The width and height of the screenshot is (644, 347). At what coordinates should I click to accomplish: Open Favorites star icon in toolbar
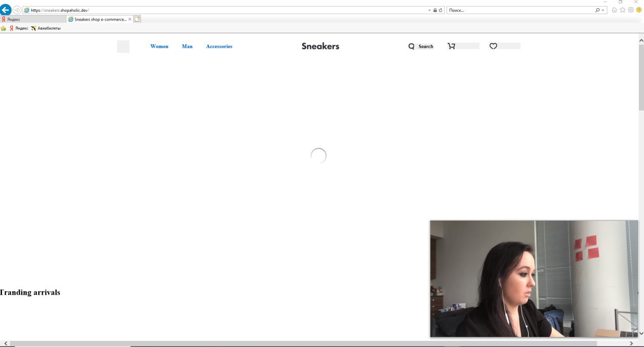click(x=623, y=10)
